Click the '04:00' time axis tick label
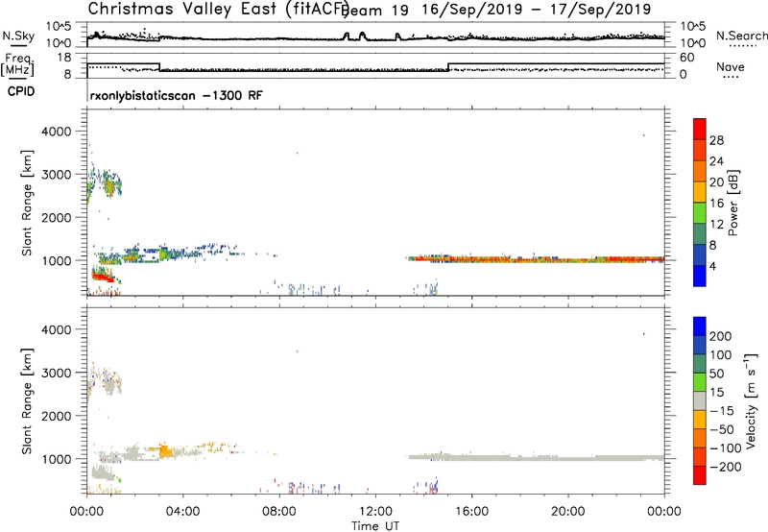Image resolution: width=768 pixels, height=532 pixels. 183,512
